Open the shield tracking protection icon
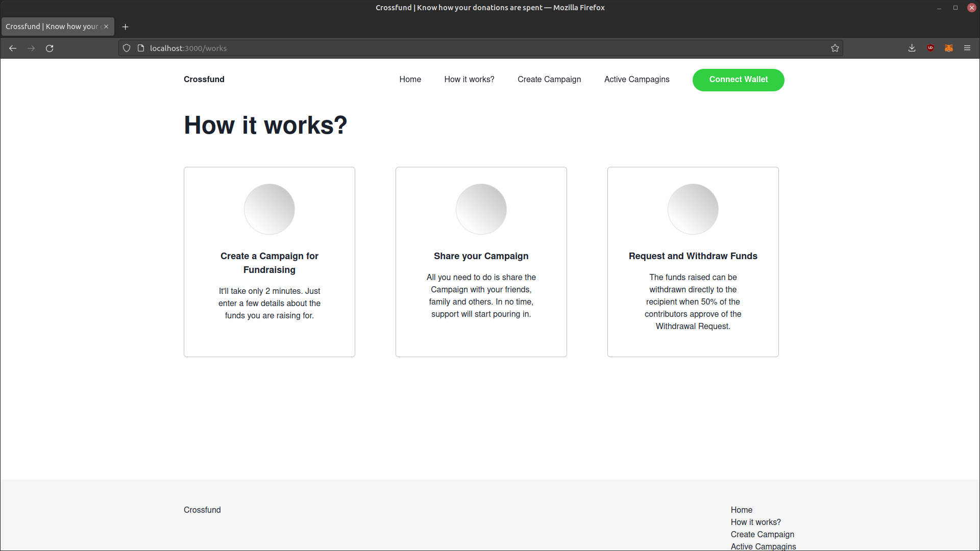 coord(127,48)
